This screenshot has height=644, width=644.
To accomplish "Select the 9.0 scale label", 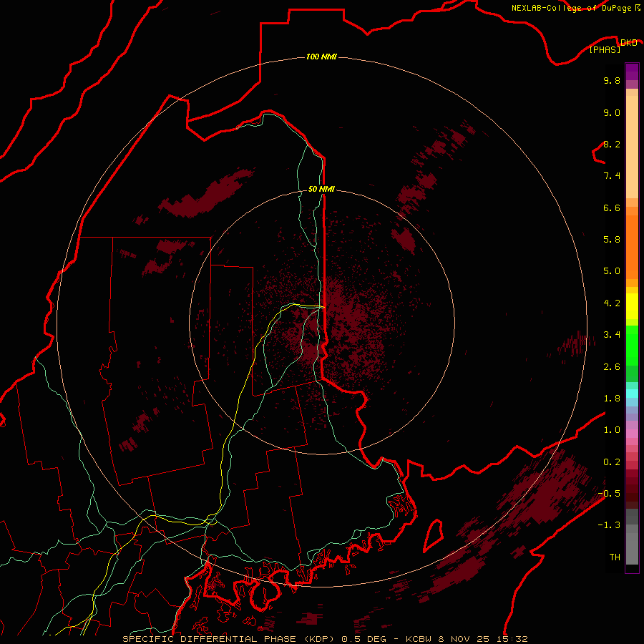I will (612, 112).
